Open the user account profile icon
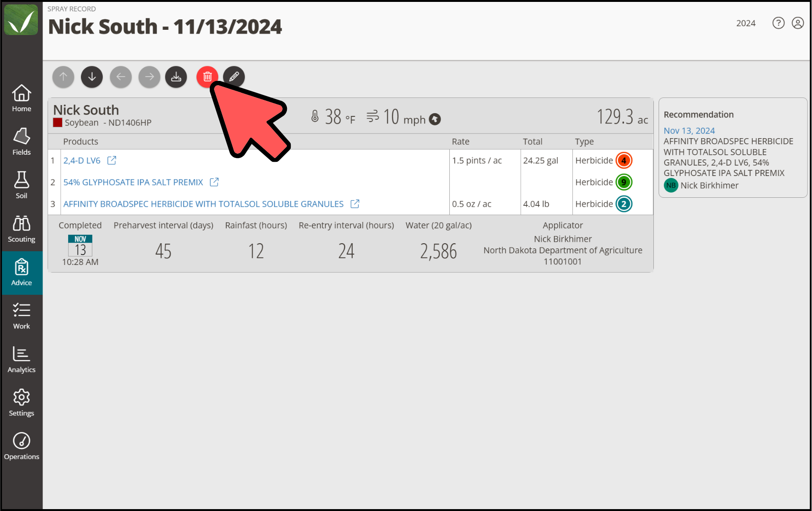 [798, 23]
